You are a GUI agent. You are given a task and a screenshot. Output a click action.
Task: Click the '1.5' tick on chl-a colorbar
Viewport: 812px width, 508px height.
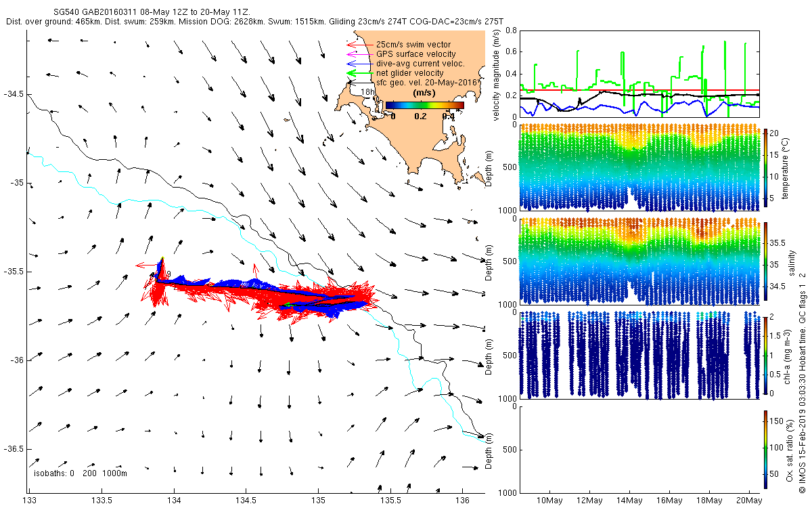coord(775,335)
